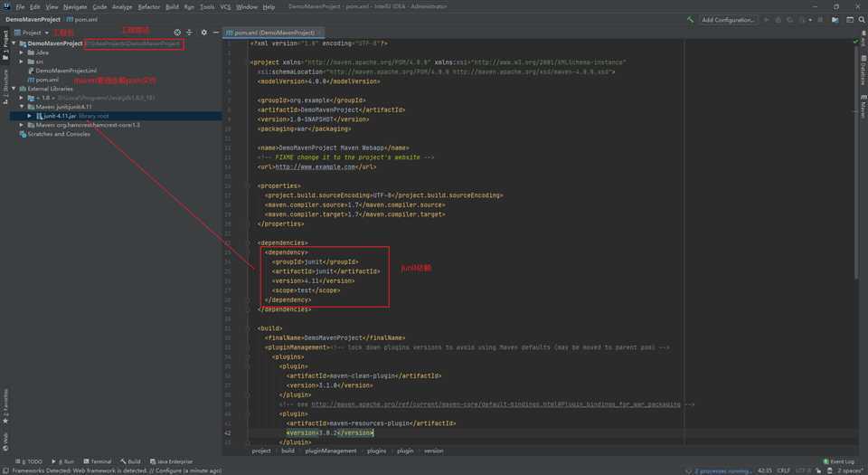Click Collapse All icon in Project panel

(189, 32)
